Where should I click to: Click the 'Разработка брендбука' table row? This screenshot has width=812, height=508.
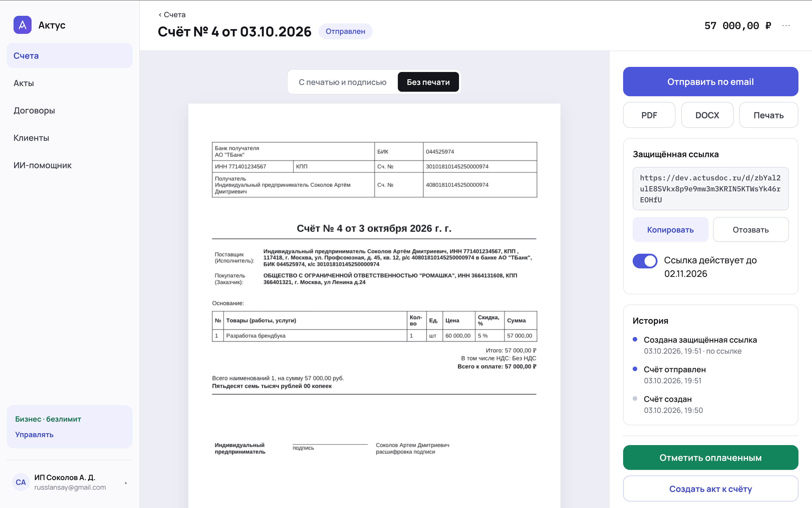tap(374, 336)
